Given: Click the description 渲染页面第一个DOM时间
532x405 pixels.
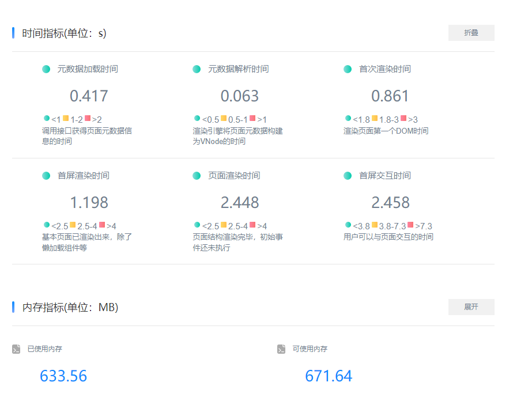Looking at the screenshot, I should click(386, 131).
